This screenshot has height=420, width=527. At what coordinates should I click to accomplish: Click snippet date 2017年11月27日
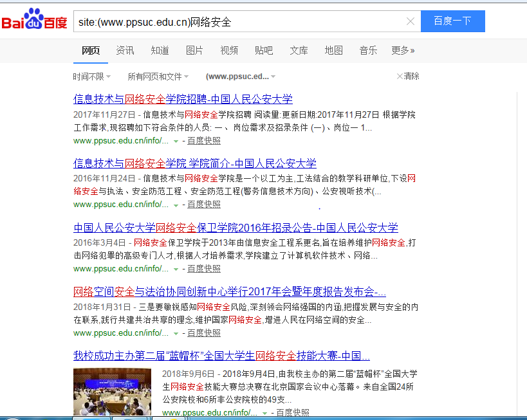pos(104,115)
